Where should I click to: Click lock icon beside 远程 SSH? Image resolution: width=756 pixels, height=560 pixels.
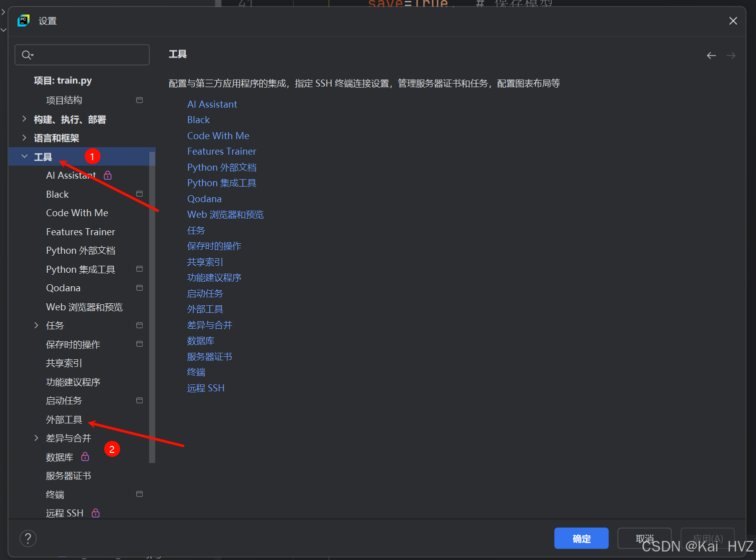coord(96,513)
